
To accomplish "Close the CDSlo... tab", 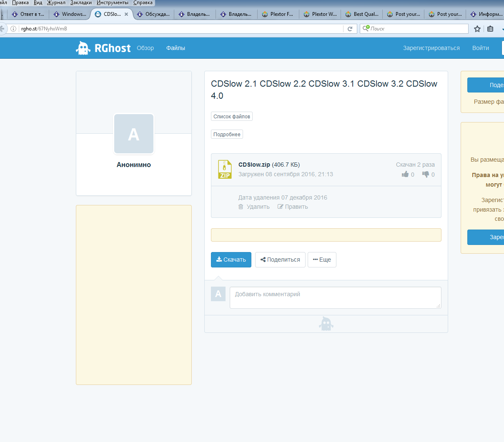I will click(x=126, y=14).
